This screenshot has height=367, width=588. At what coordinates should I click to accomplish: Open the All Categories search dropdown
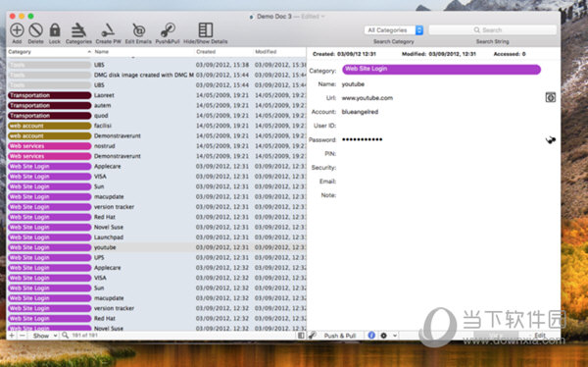pos(394,30)
